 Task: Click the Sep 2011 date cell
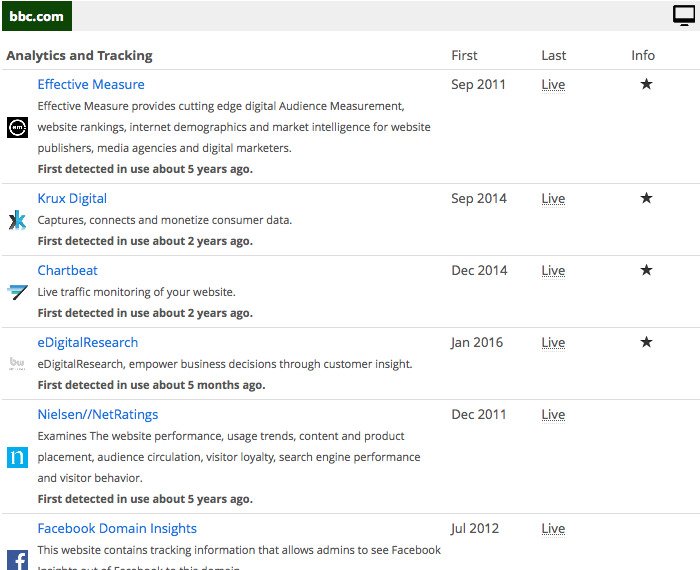[x=478, y=84]
